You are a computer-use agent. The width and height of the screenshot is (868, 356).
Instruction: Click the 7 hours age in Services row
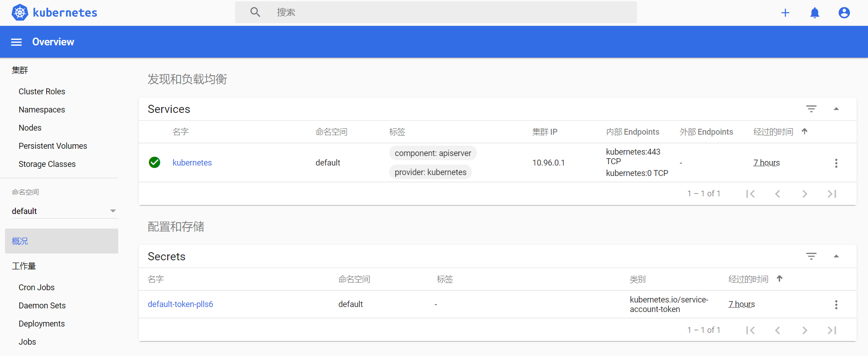[767, 163]
